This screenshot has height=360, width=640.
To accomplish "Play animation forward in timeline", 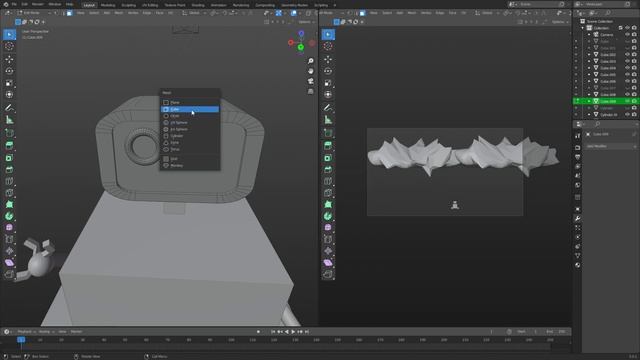I will (x=293, y=332).
